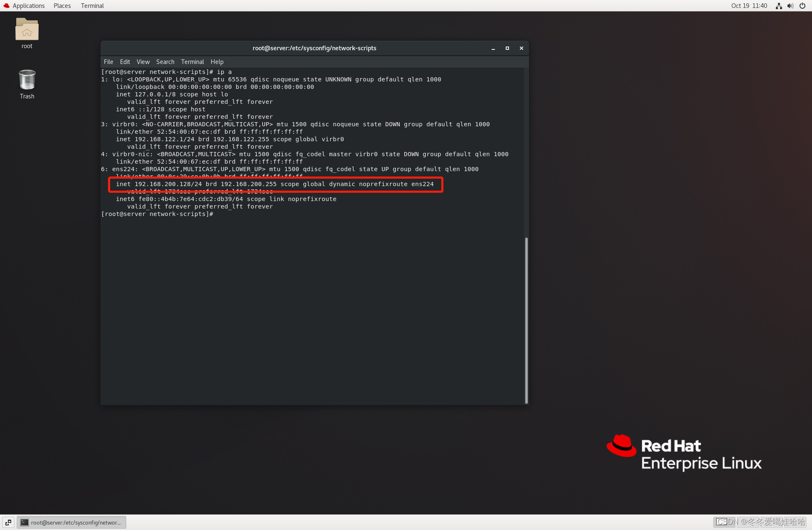
Task: Click the Help menu option
Action: click(x=217, y=61)
